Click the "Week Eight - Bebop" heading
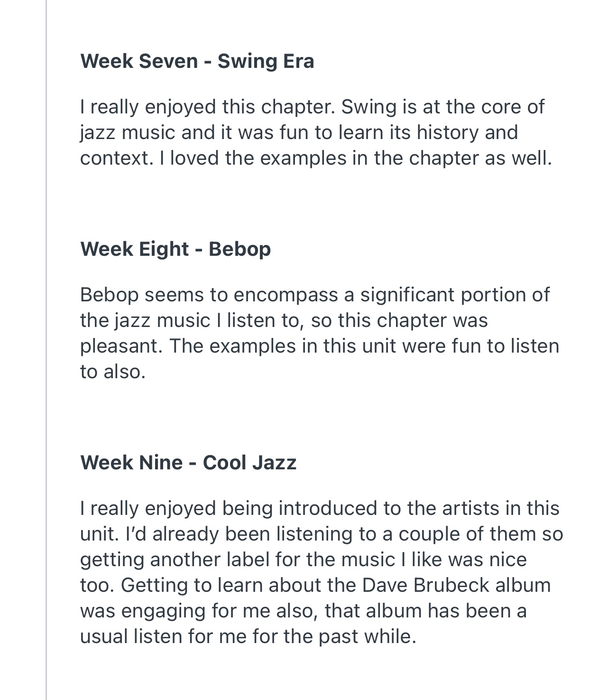 (x=175, y=249)
